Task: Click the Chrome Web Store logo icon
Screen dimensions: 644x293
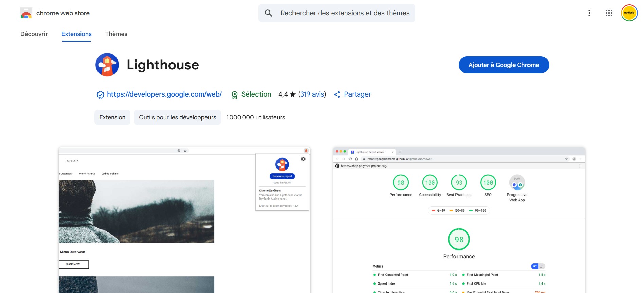Action: coord(26,13)
